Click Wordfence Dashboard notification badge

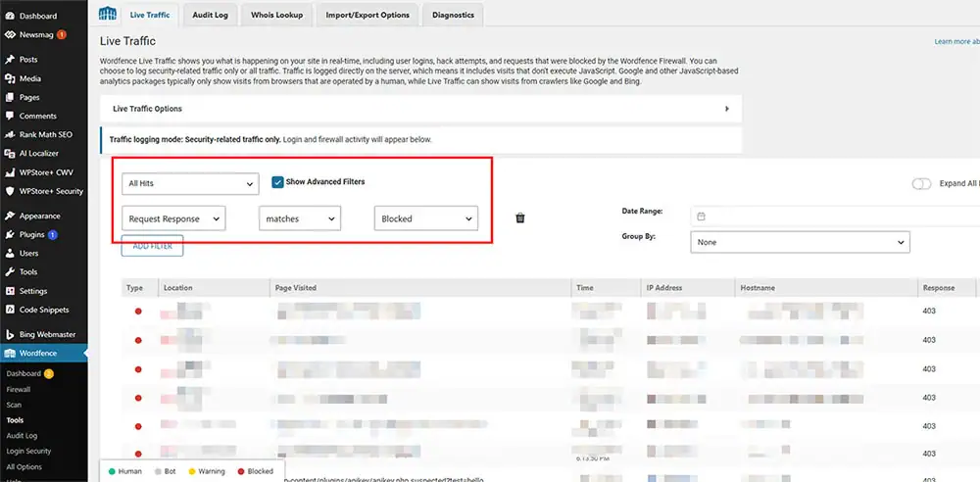pos(49,374)
